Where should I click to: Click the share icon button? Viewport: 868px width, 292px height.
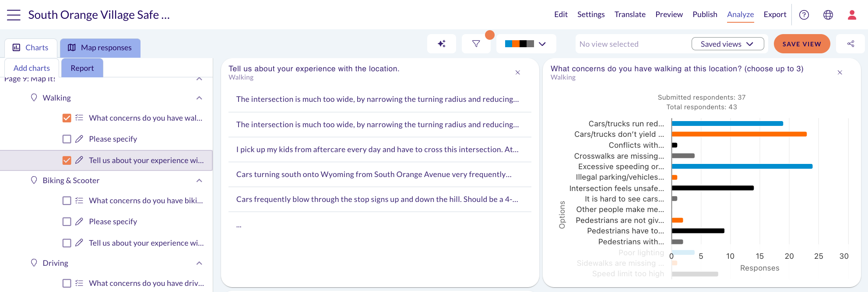[x=850, y=44]
